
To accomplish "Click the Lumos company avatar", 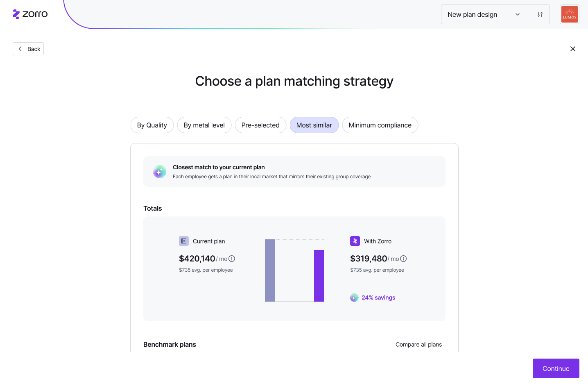I will pyautogui.click(x=570, y=14).
